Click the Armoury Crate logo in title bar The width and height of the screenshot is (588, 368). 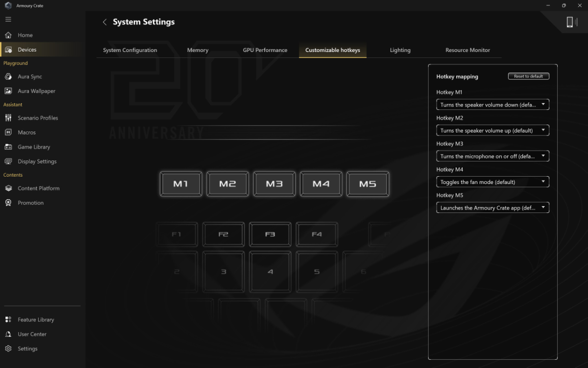[7, 5]
